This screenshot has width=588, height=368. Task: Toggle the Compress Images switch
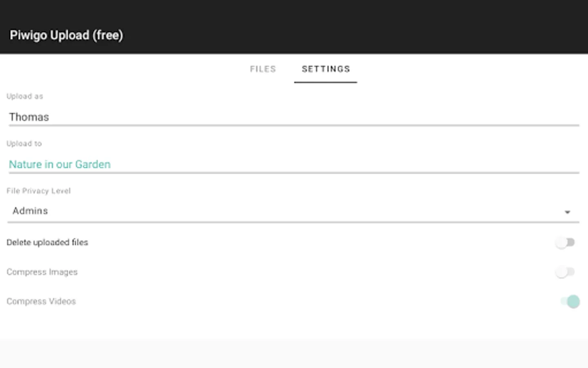tap(565, 272)
